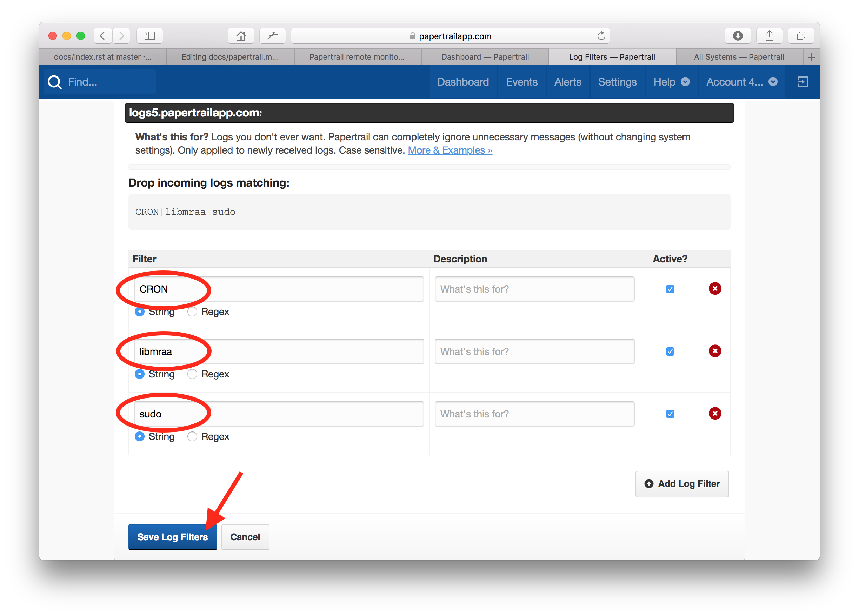This screenshot has width=859, height=616.
Task: Click the home icon in toolbar
Action: point(241,36)
